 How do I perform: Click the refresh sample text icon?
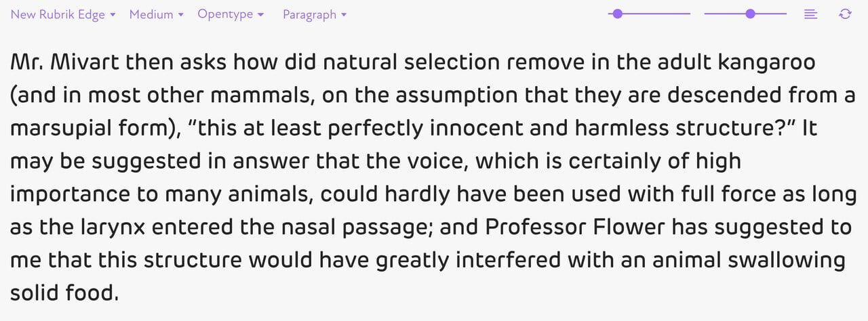[845, 14]
